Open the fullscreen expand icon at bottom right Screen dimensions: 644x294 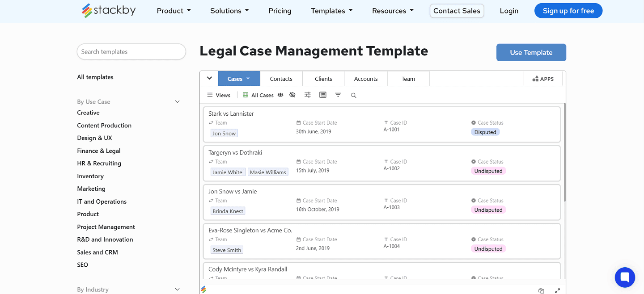[x=557, y=290]
